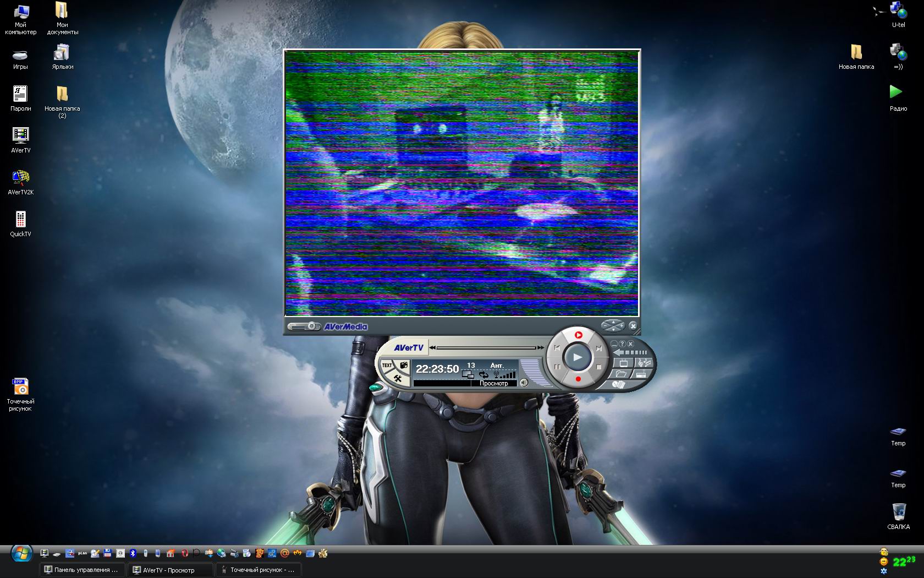Click channel number 13 on display
The width and height of the screenshot is (924, 578).
point(471,365)
